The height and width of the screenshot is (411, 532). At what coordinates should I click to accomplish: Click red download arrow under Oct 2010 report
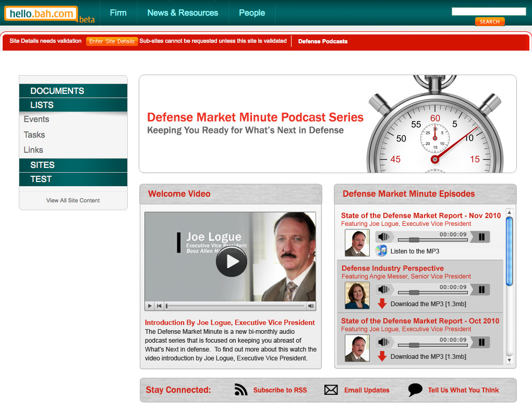tap(382, 356)
